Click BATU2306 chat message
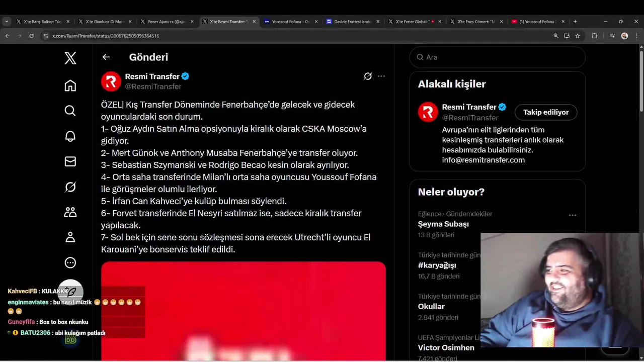Image resolution: width=644 pixels, height=362 pixels. click(57, 333)
